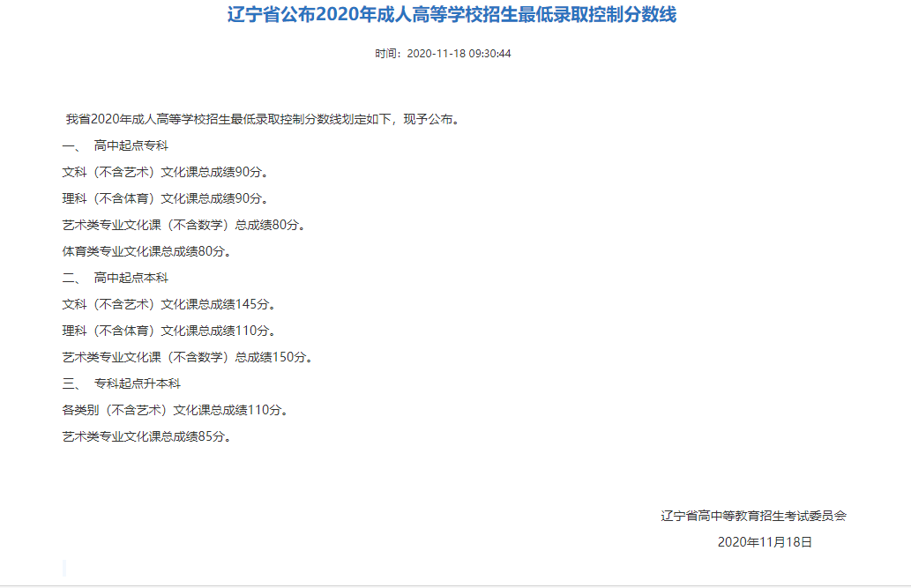Click the 各类别 line with 110分

(175, 410)
